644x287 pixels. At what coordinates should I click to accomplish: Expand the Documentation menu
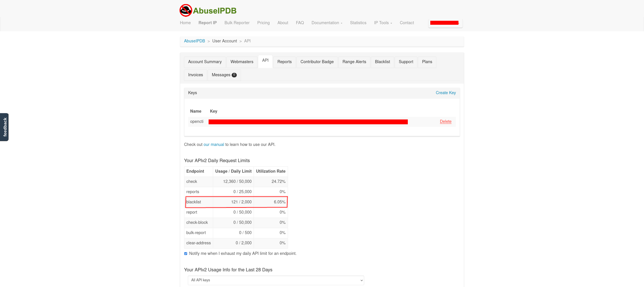click(x=327, y=23)
